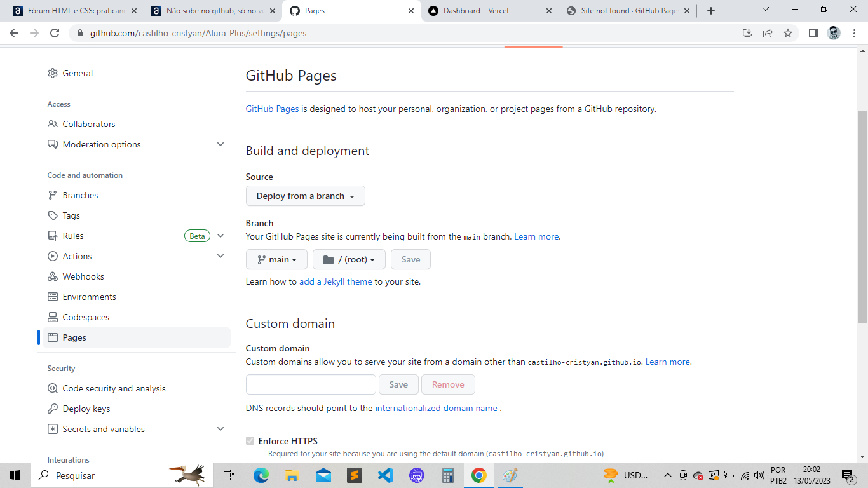
Task: Open the Chrome profile avatar
Action: pyautogui.click(x=834, y=33)
